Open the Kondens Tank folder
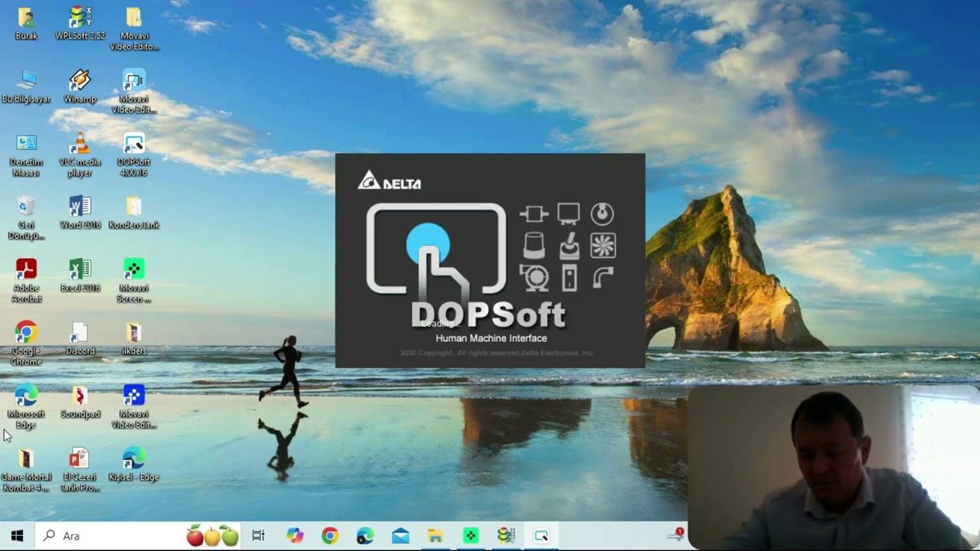This screenshot has width=980, height=551. [134, 213]
